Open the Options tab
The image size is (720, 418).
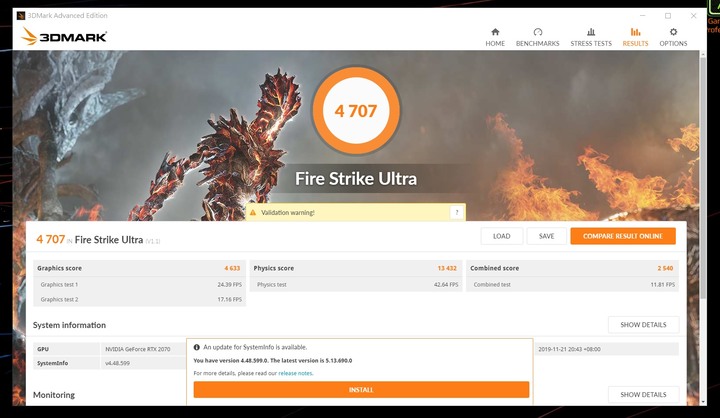click(x=673, y=37)
